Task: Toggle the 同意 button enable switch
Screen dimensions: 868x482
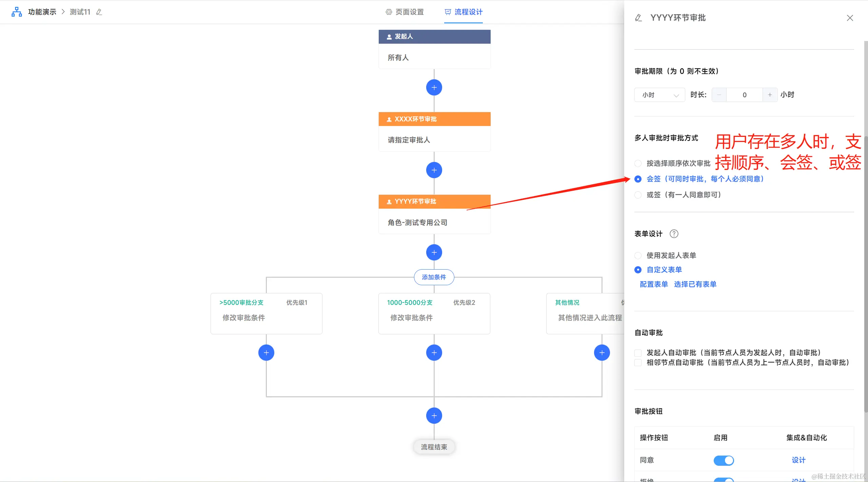Action: pos(724,460)
